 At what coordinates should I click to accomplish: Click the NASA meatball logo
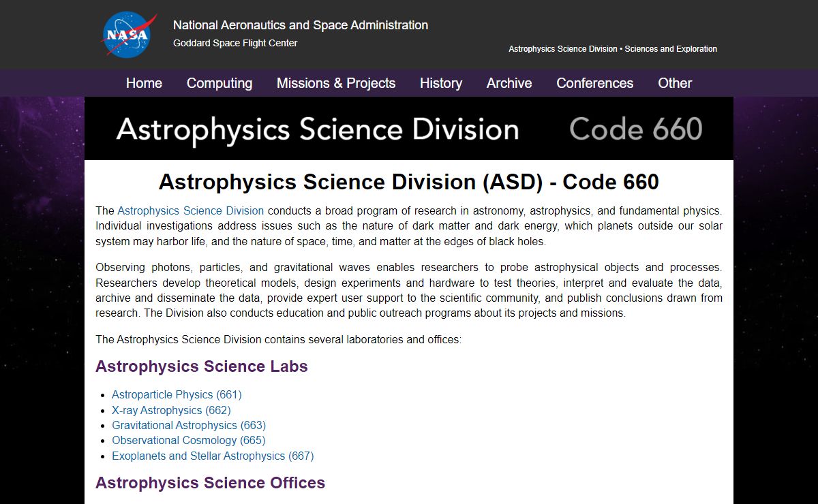click(x=128, y=35)
